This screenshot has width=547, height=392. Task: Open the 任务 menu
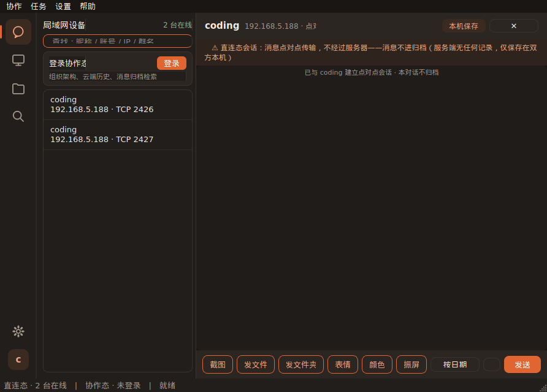pos(39,6)
